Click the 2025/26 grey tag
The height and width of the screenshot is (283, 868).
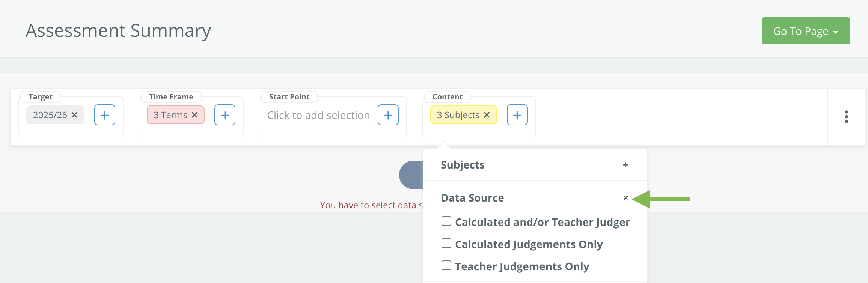coord(50,115)
